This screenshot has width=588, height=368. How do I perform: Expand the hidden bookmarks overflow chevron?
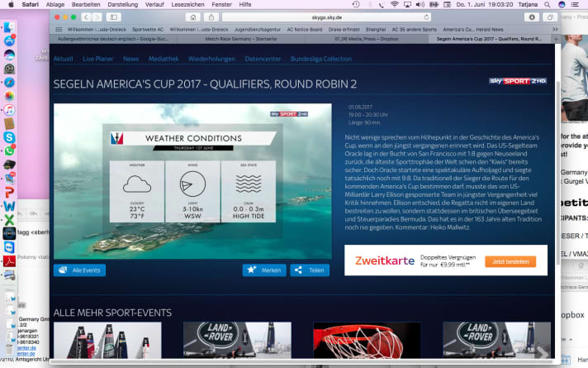coord(555,29)
